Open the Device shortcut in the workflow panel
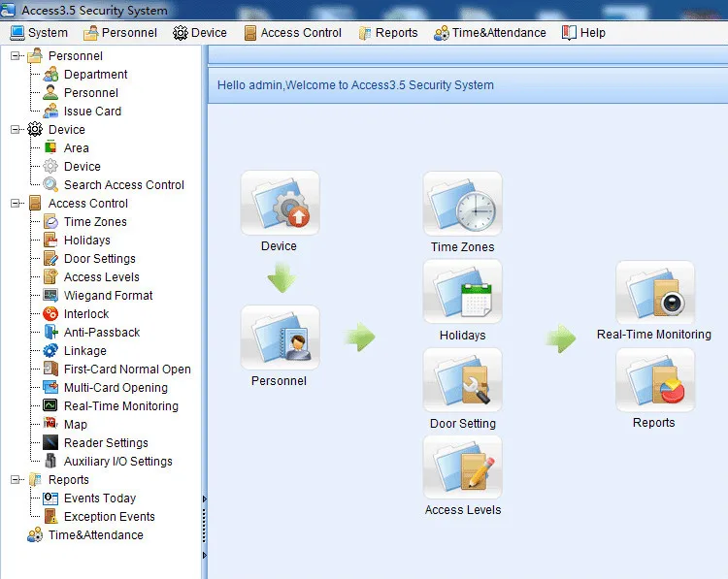The height and width of the screenshot is (579, 728). coord(280,203)
